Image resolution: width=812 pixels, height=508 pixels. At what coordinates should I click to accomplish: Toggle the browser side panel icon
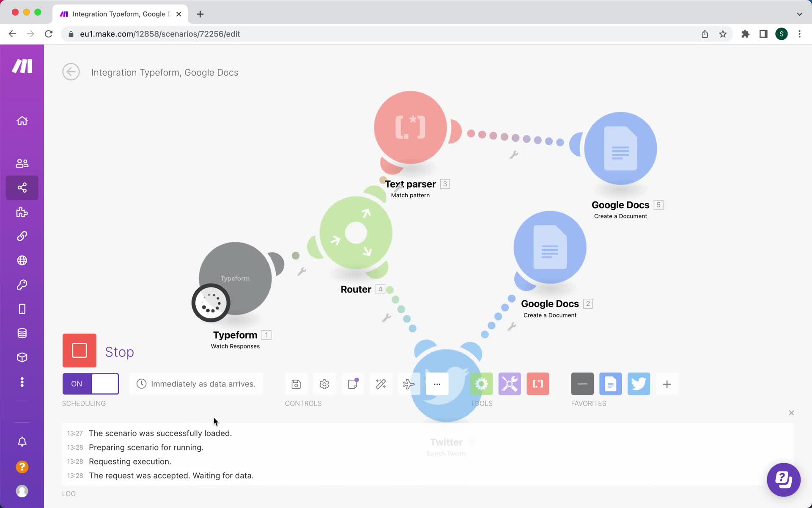tap(763, 34)
